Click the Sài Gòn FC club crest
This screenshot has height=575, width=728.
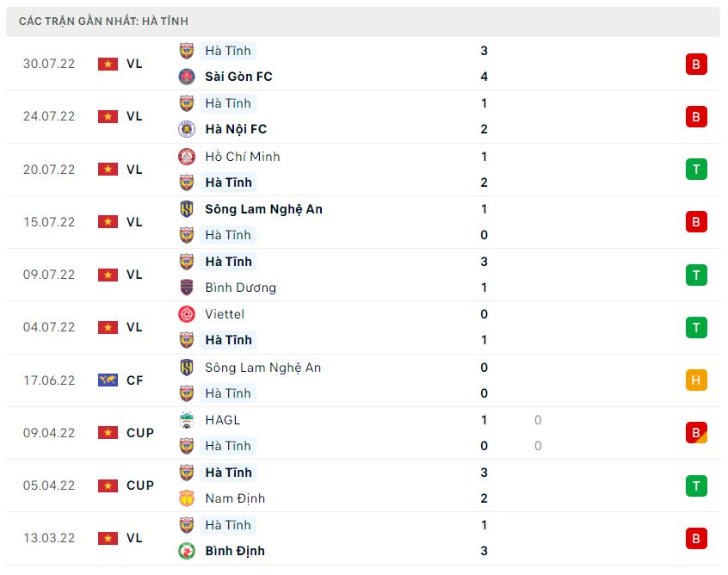(x=187, y=77)
